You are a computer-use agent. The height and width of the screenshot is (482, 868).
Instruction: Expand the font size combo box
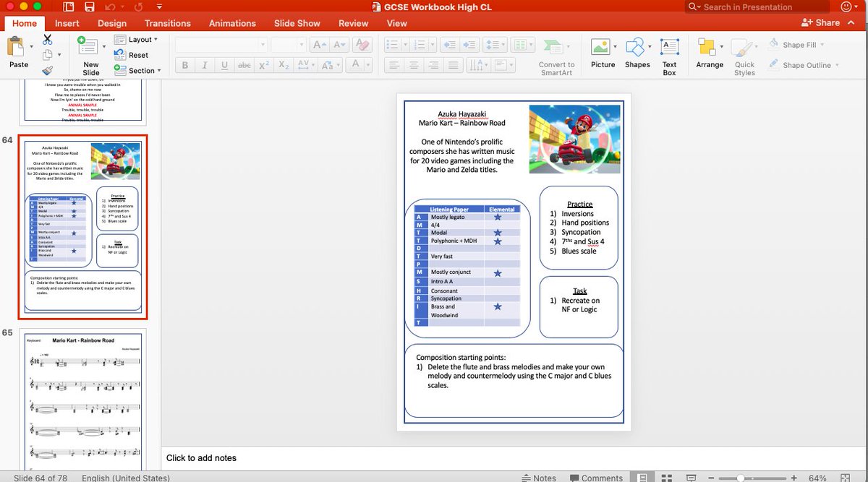pyautogui.click(x=302, y=45)
